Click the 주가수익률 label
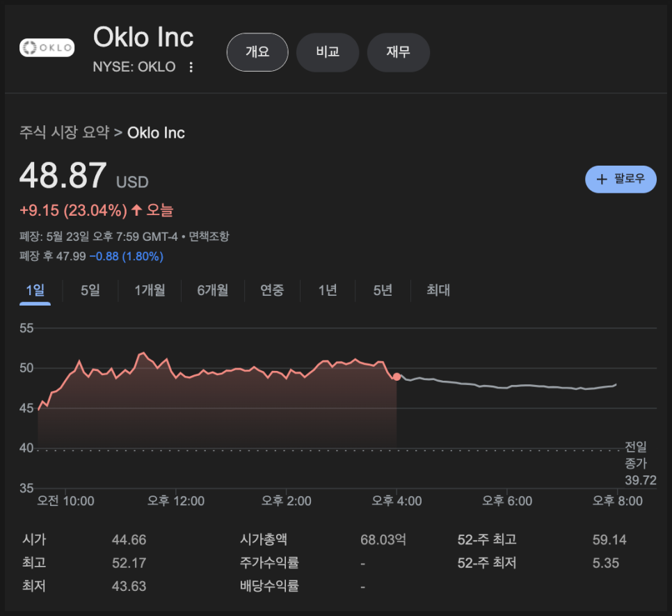Screen dimensions: 672x616 tap(269, 563)
